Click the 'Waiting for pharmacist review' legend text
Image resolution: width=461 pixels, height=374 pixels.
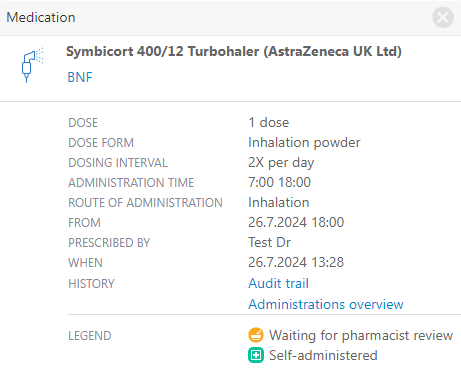coord(361,335)
